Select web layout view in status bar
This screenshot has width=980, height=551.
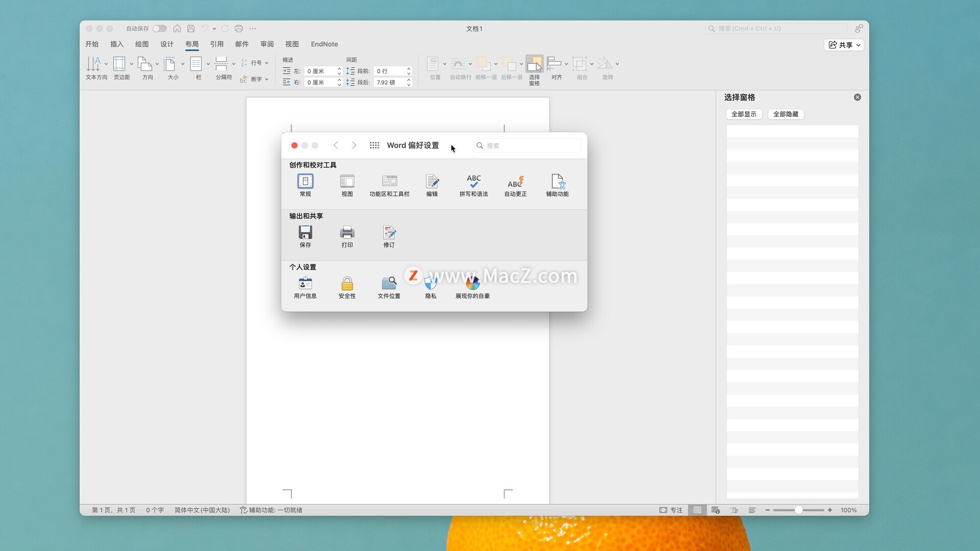pos(716,510)
